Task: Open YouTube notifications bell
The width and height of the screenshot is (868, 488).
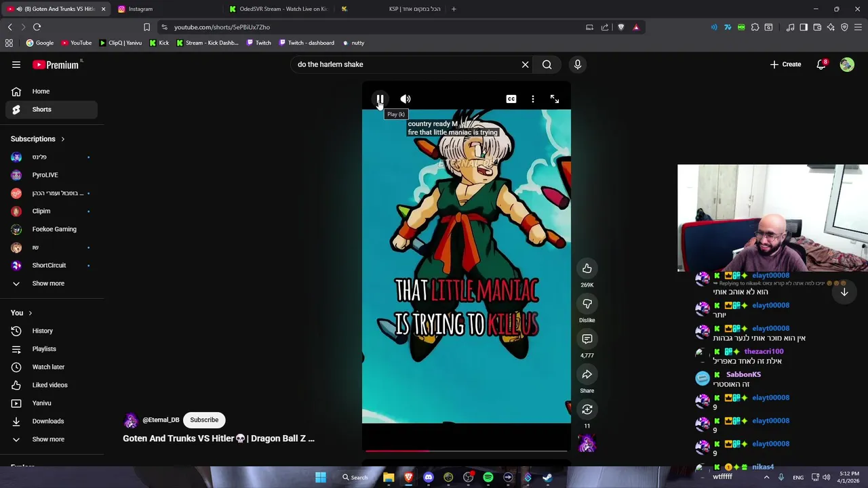Action: click(821, 64)
